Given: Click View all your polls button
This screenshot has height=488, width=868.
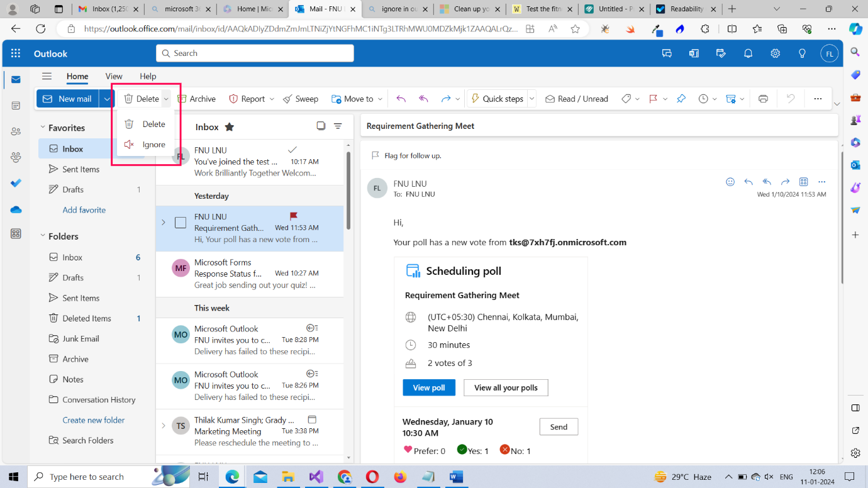Looking at the screenshot, I should 506,388.
